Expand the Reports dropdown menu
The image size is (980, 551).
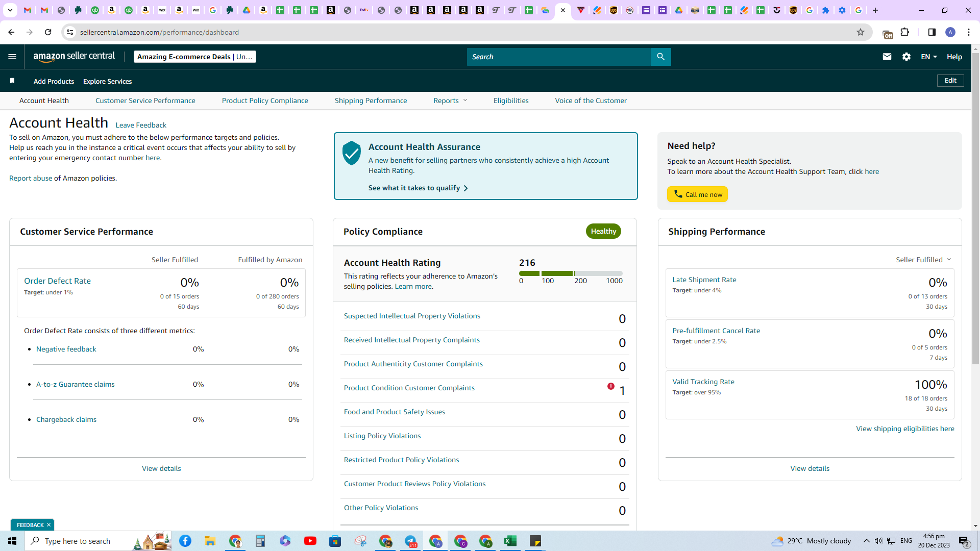pyautogui.click(x=450, y=101)
